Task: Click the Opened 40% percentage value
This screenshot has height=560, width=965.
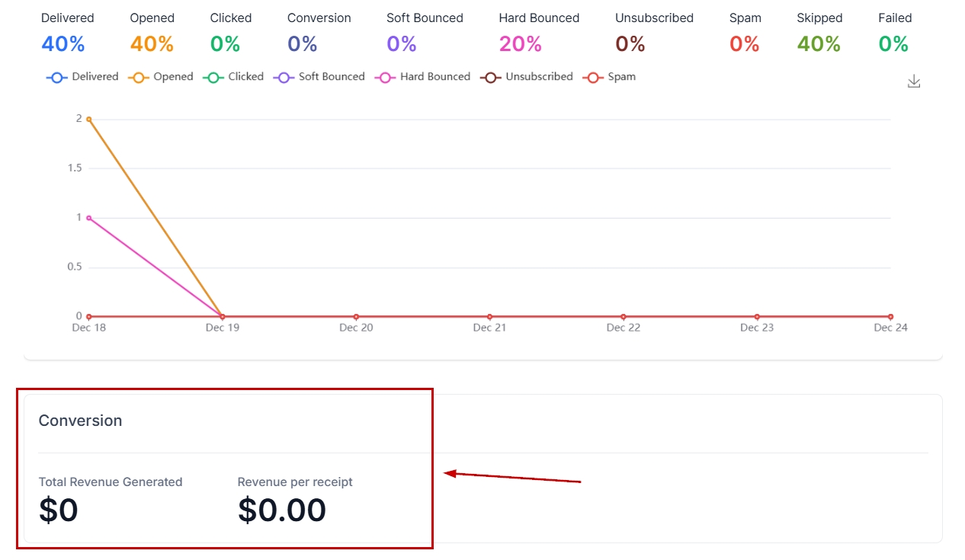Action: click(152, 44)
